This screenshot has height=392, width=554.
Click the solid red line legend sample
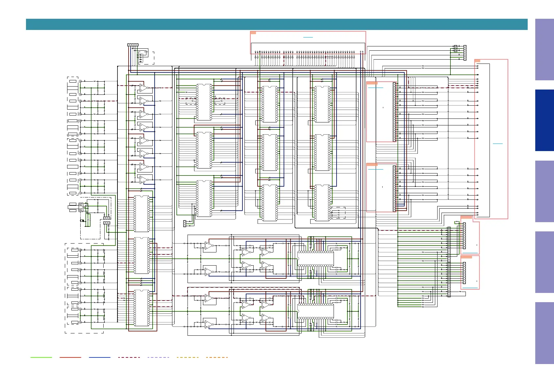click(70, 357)
